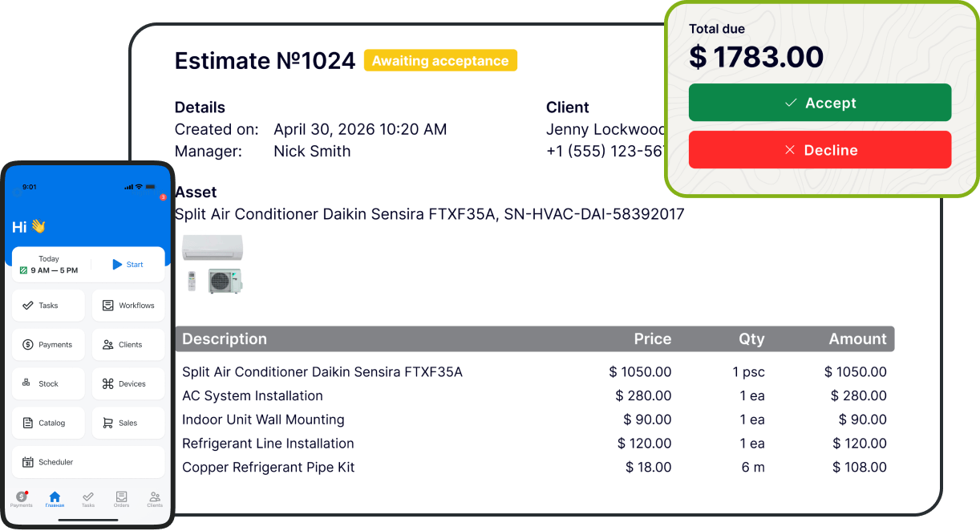Decline the estimate
Image resolution: width=980 pixels, height=531 pixels.
820,150
